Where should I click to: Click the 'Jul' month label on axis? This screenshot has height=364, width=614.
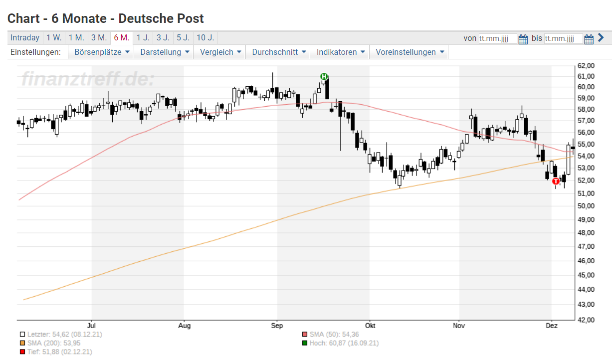point(91,326)
